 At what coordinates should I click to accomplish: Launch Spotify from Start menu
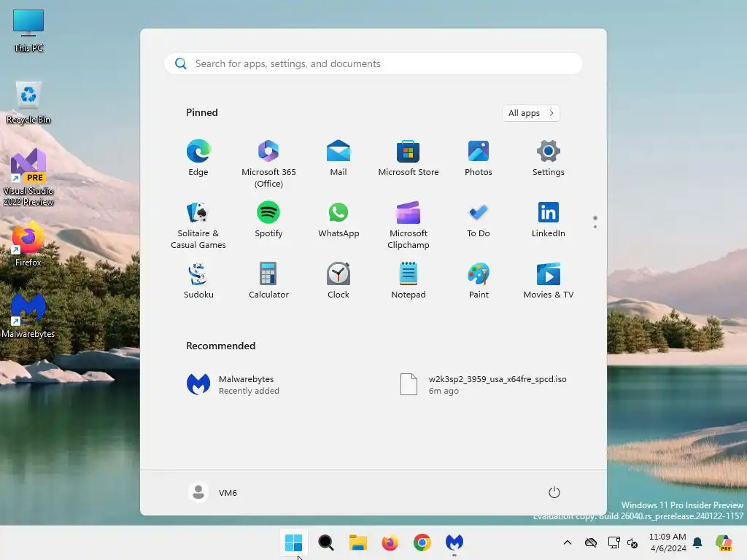268,219
